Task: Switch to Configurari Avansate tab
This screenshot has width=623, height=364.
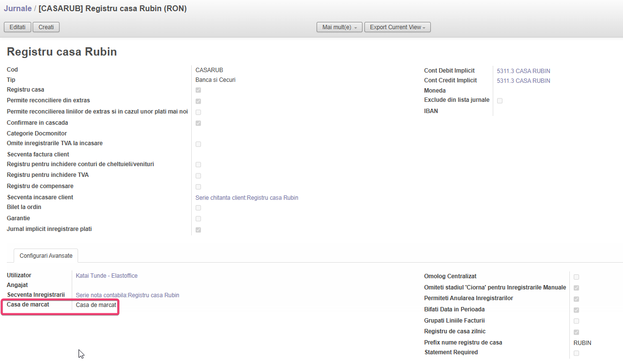Action: [x=46, y=256]
